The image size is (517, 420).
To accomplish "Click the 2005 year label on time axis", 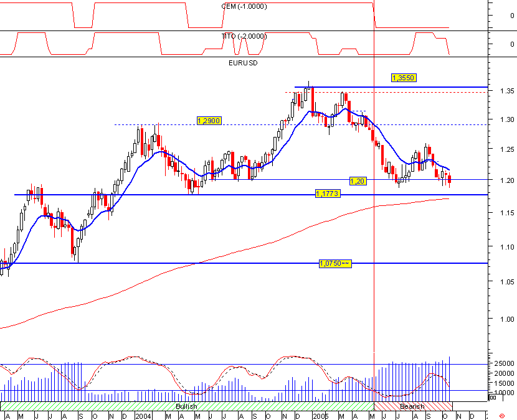I will (x=321, y=416).
